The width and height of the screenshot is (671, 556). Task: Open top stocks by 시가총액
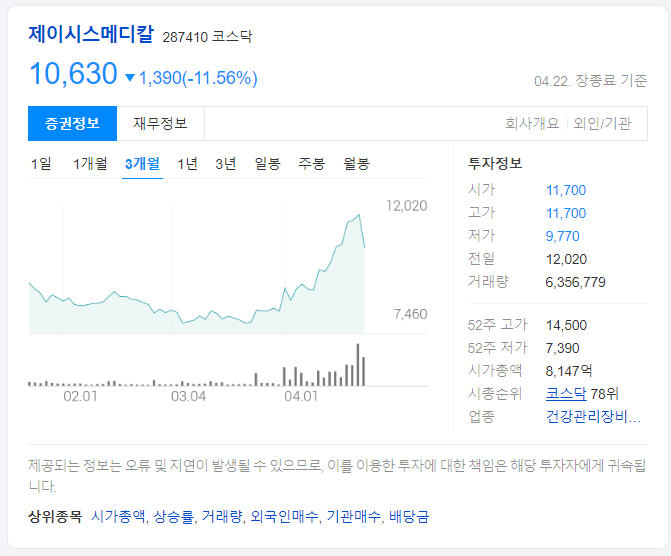click(x=118, y=516)
